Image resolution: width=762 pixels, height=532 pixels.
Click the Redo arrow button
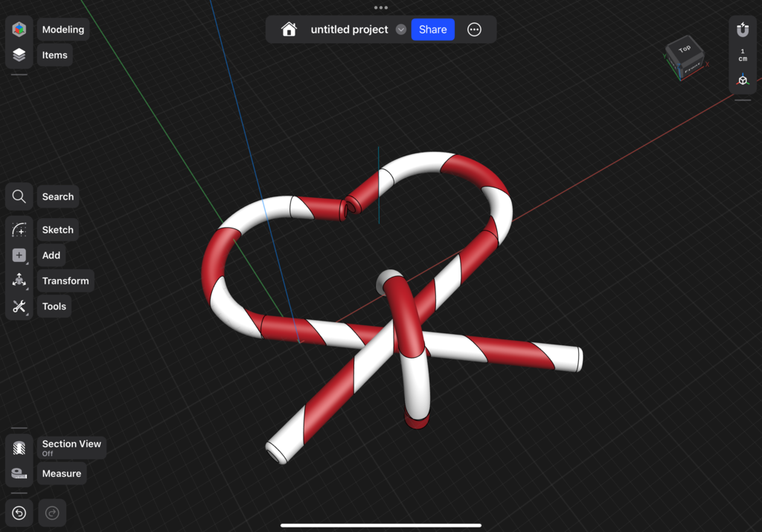point(52,513)
